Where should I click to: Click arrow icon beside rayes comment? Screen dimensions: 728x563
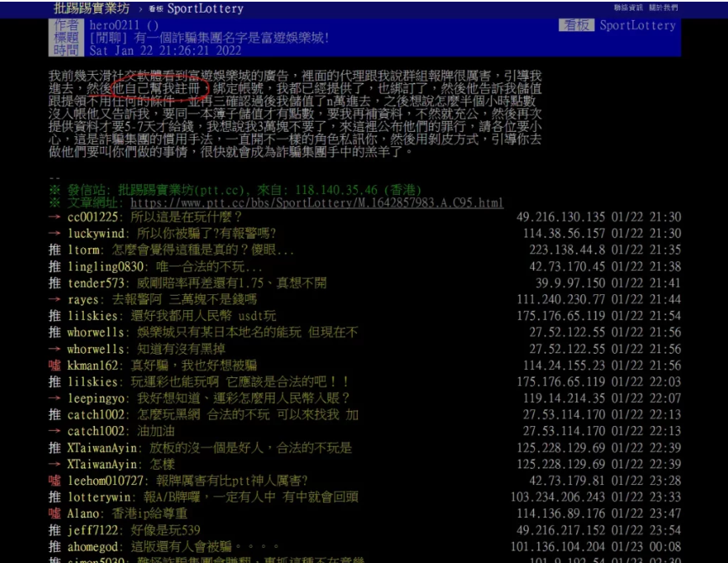coord(55,299)
